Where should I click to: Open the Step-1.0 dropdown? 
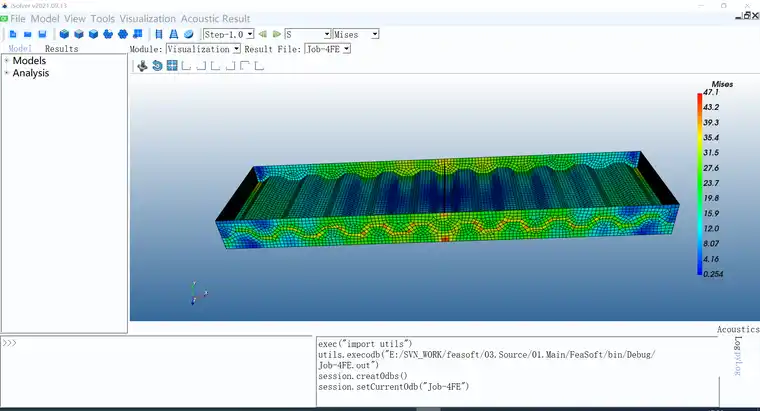point(228,34)
